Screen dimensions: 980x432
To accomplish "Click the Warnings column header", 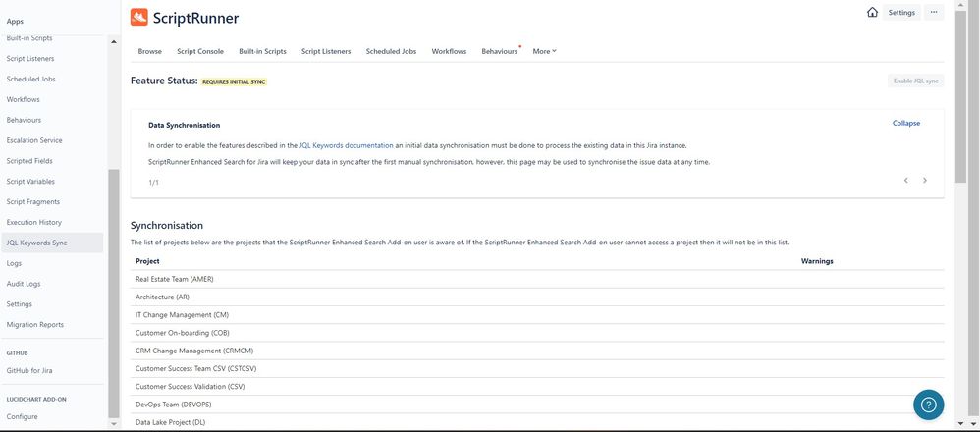I will (817, 261).
